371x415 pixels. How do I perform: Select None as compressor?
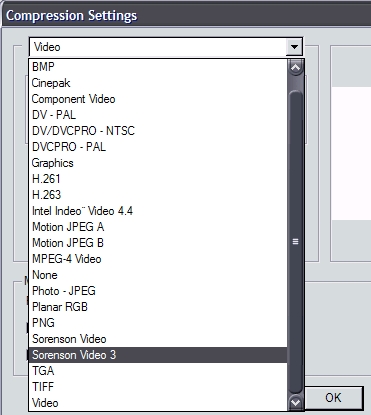tap(158, 275)
